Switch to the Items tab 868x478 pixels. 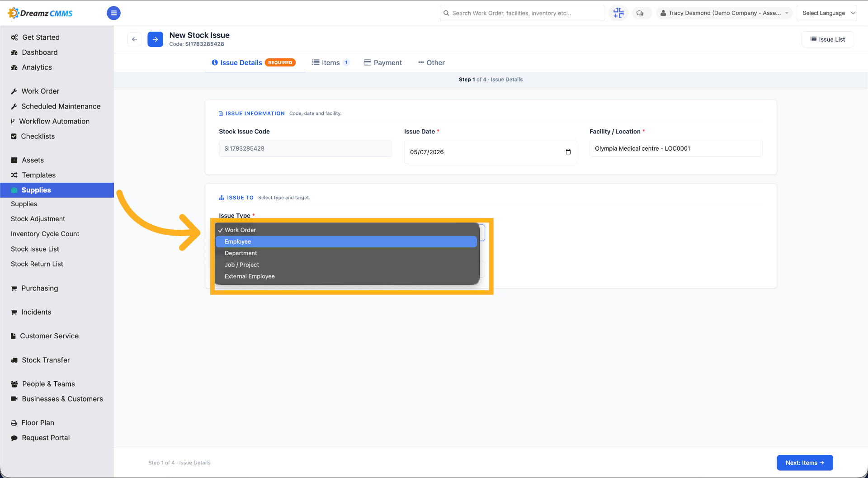330,63
